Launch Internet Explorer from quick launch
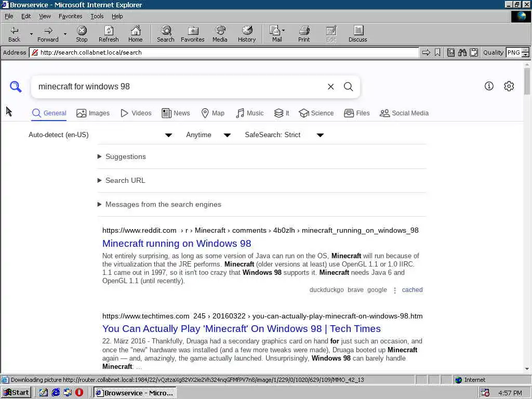This screenshot has height=399, width=532. pos(56,393)
